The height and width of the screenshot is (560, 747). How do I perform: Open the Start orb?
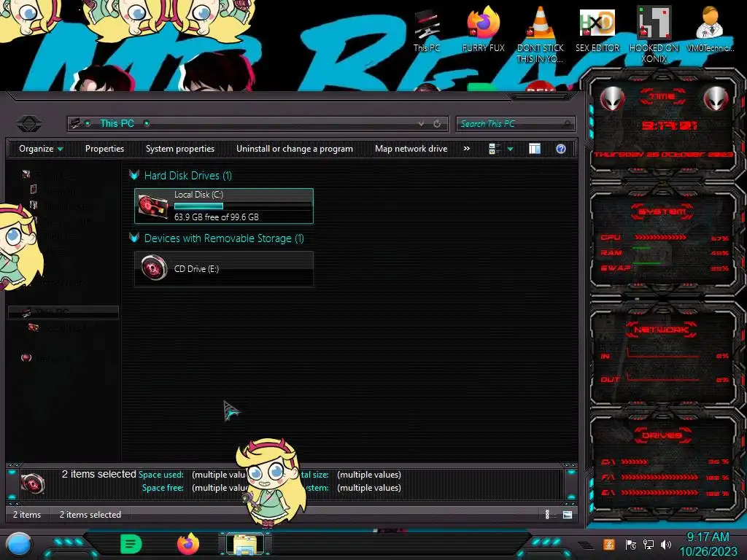pos(18,544)
